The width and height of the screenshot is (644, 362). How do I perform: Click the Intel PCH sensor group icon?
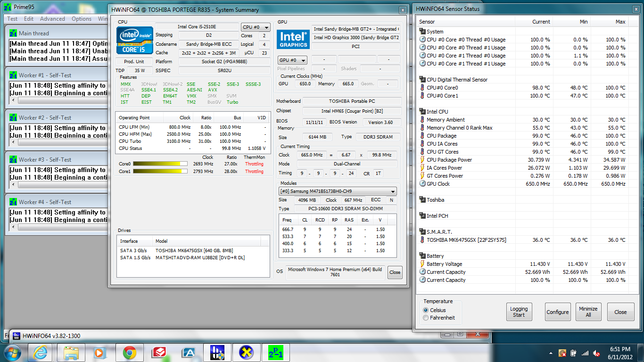point(422,216)
